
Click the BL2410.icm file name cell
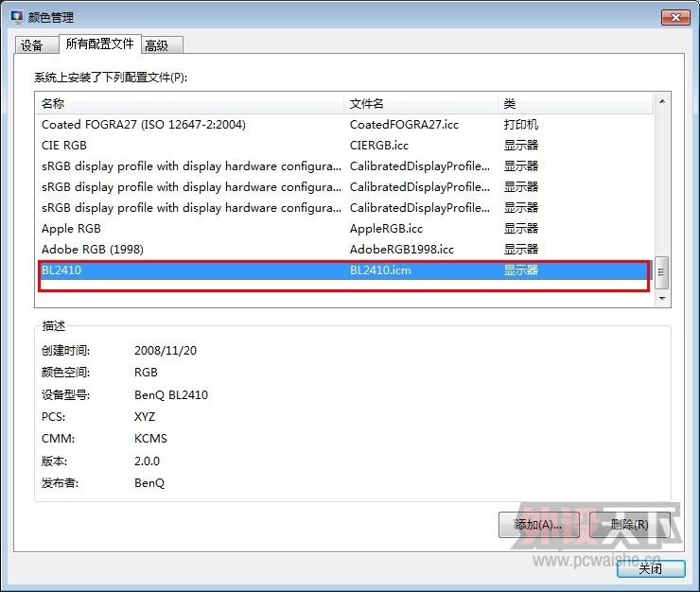(380, 270)
